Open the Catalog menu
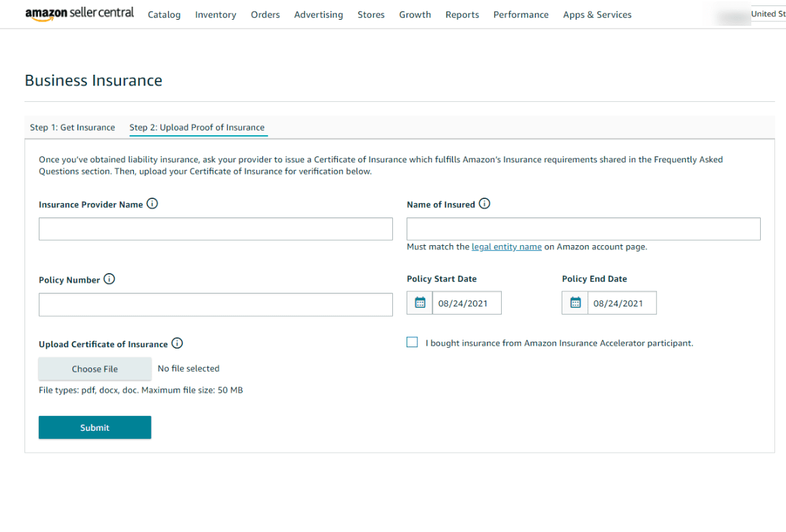Image resolution: width=786 pixels, height=532 pixels. click(x=164, y=14)
